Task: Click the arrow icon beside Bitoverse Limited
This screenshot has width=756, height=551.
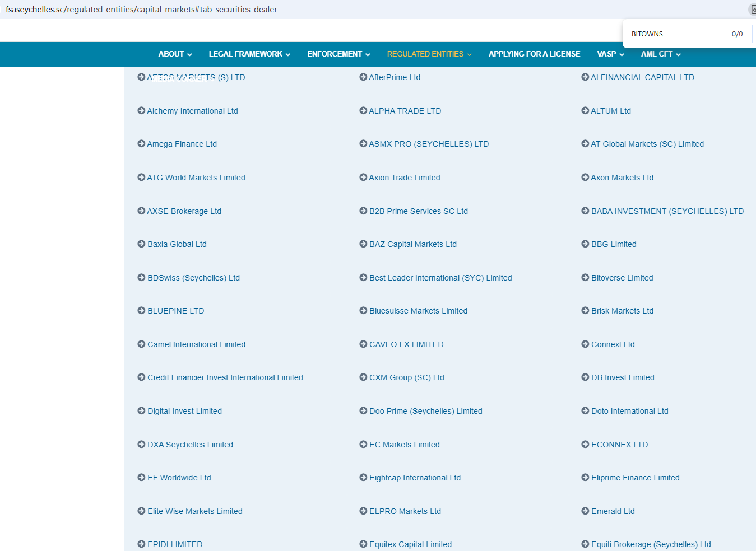Action: click(585, 278)
